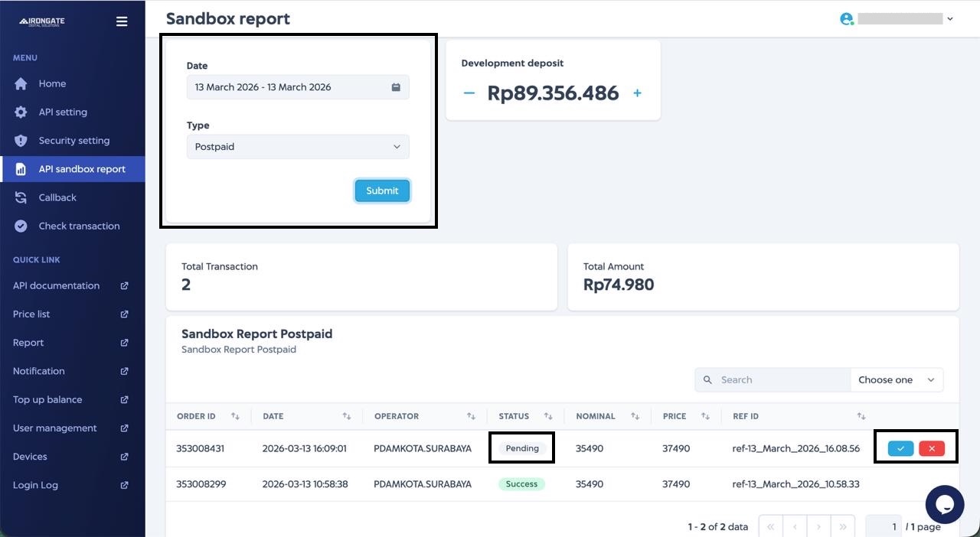Approve the pending transaction with the blue check
Viewport: 980px width, 537px height.
(x=900, y=447)
